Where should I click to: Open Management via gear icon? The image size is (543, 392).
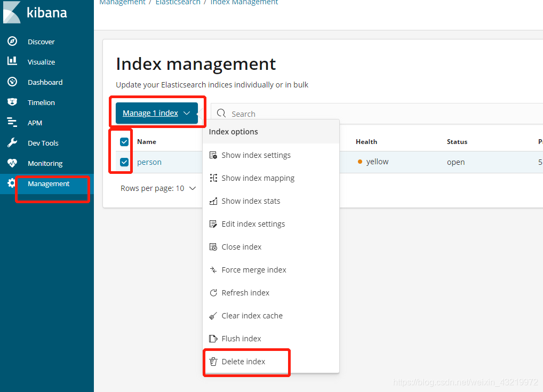11,183
